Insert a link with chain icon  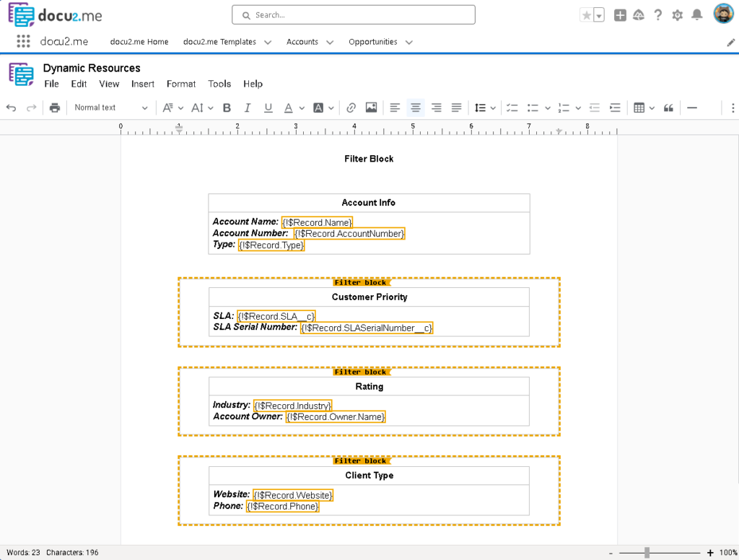pyautogui.click(x=351, y=108)
